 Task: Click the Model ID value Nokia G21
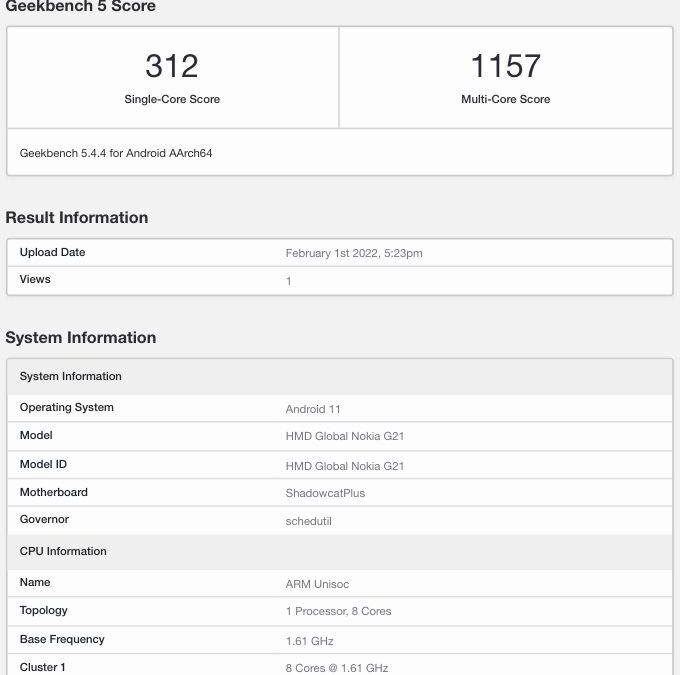click(345, 466)
